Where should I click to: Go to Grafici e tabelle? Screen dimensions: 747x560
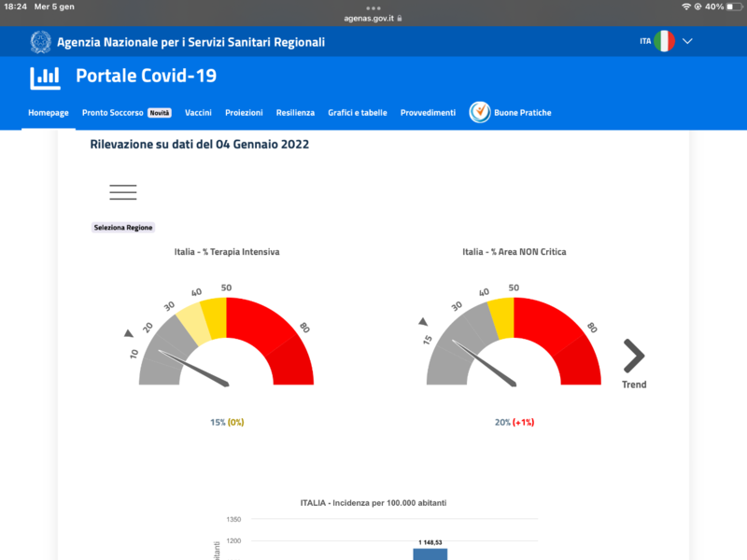coord(357,113)
